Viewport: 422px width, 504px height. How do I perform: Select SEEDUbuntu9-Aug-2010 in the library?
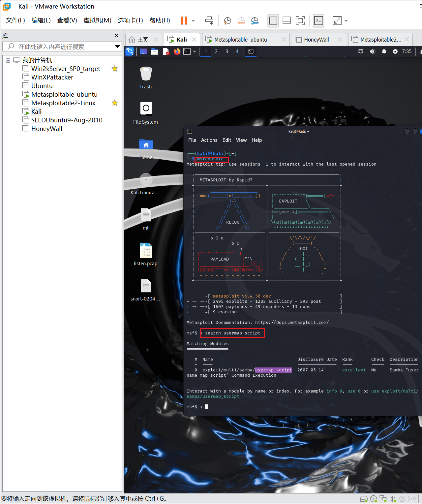[x=67, y=120]
